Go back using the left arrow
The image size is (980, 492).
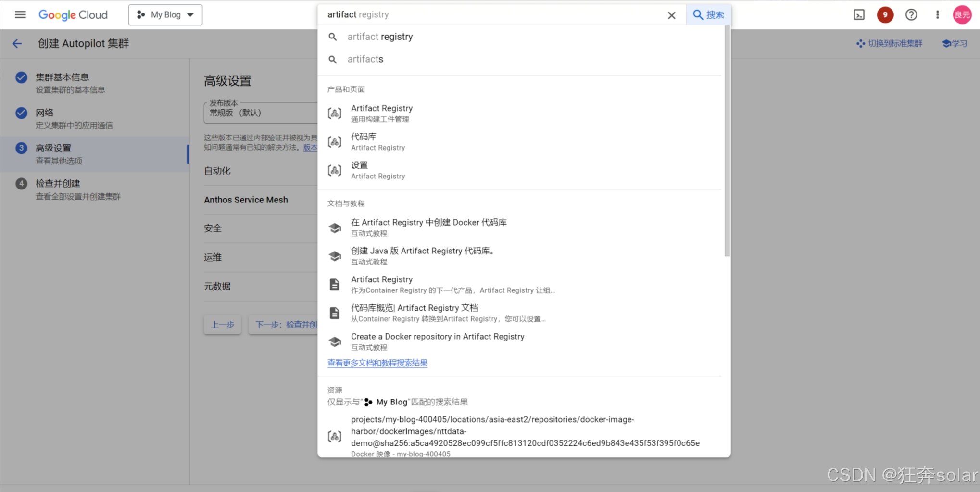tap(17, 44)
